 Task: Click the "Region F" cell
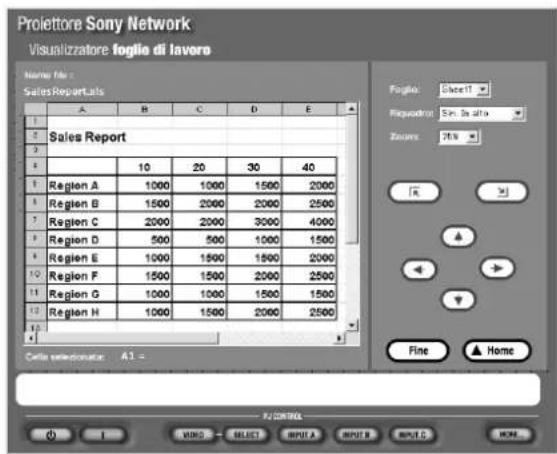(x=82, y=276)
